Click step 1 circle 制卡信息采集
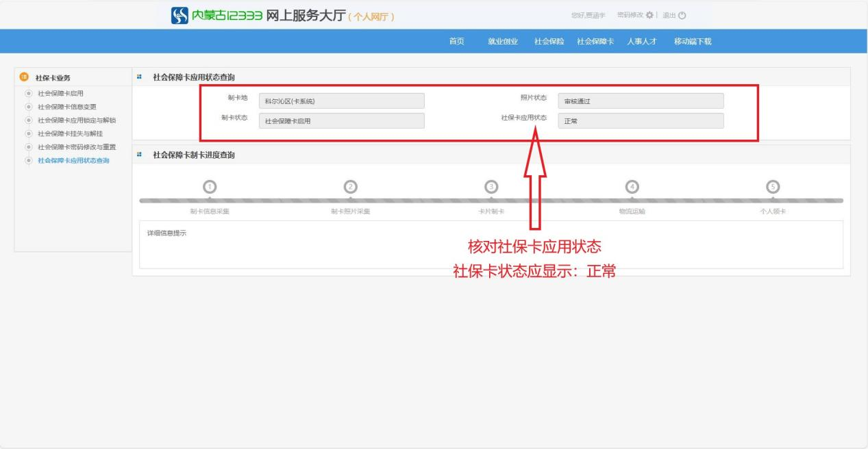This screenshot has width=868, height=449. [210, 186]
